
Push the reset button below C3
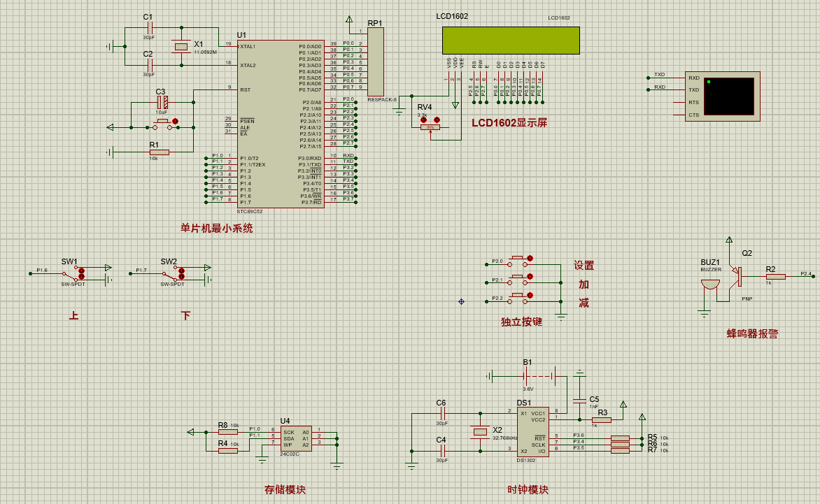pyautogui.click(x=162, y=124)
